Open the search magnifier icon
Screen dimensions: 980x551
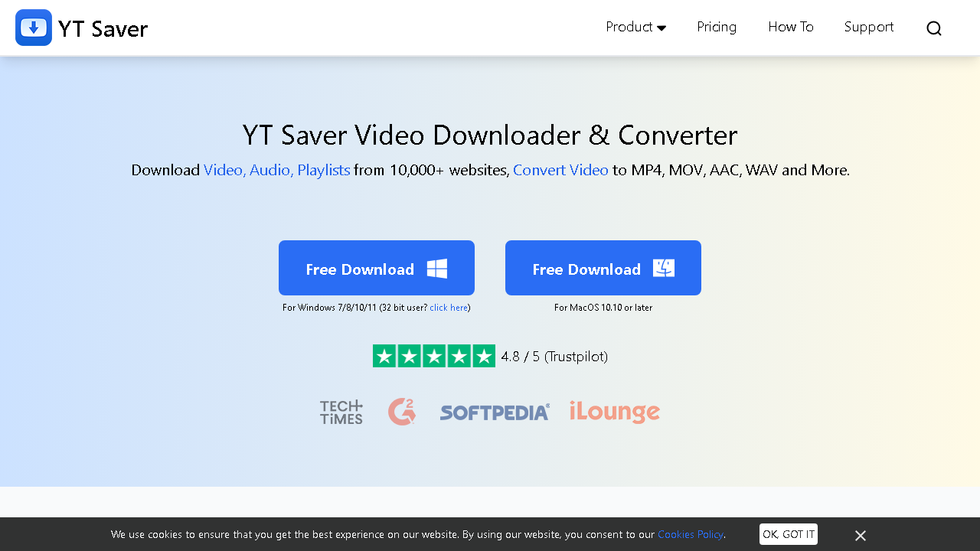click(x=934, y=28)
